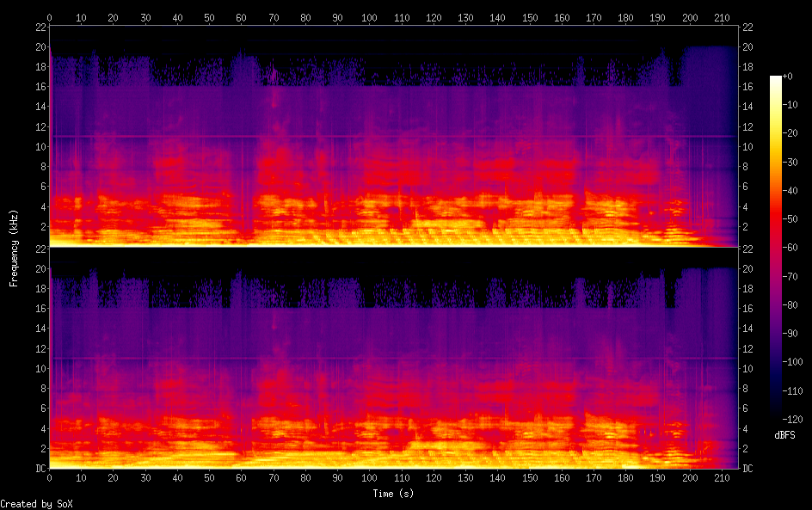Click the "-20" value on the color scale

point(790,133)
